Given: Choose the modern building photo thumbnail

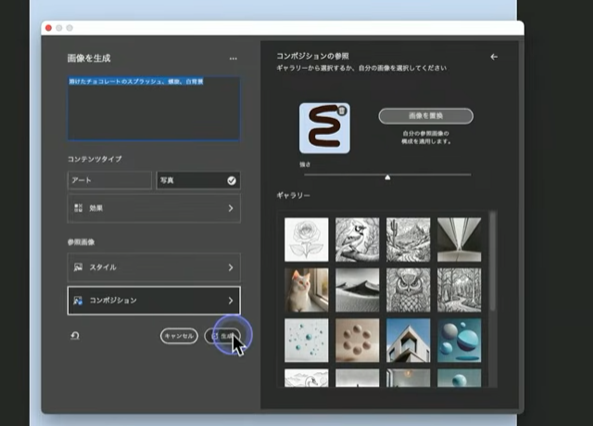Looking at the screenshot, I should [408, 340].
